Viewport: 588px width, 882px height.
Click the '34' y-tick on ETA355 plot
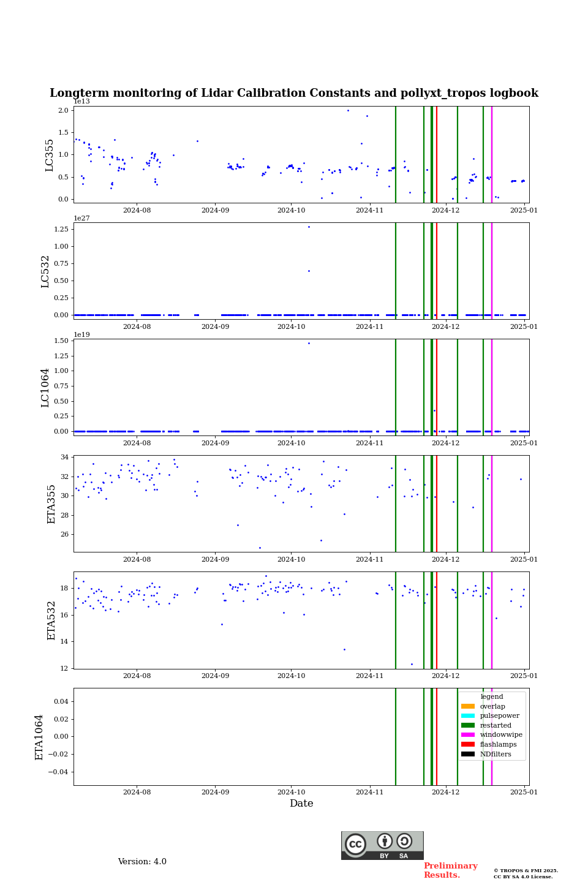tap(65, 457)
